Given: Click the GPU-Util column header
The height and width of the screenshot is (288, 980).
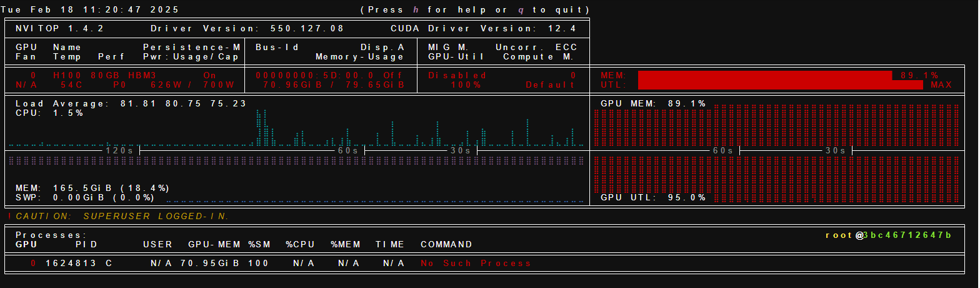Looking at the screenshot, I should click(x=457, y=57).
